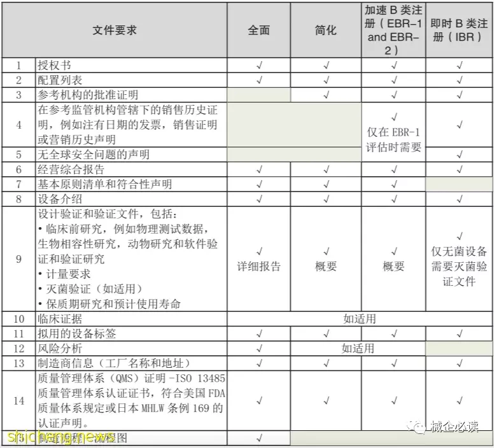Click the IBR checkmark for 无全球安全问题的声明
The image size is (494, 448).
coord(460,154)
